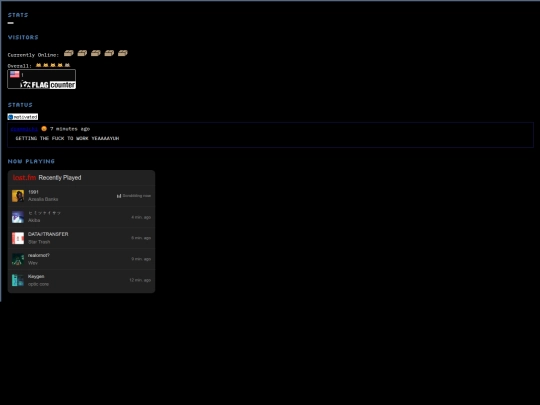Click the 'motivated' mood badge
This screenshot has height=405, width=540.
(x=23, y=117)
